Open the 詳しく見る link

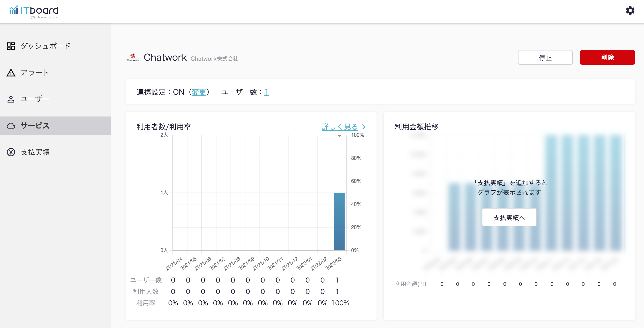click(340, 127)
